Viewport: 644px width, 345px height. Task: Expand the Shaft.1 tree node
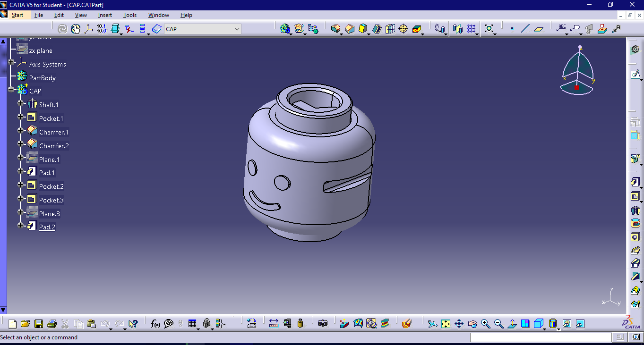[x=21, y=103]
